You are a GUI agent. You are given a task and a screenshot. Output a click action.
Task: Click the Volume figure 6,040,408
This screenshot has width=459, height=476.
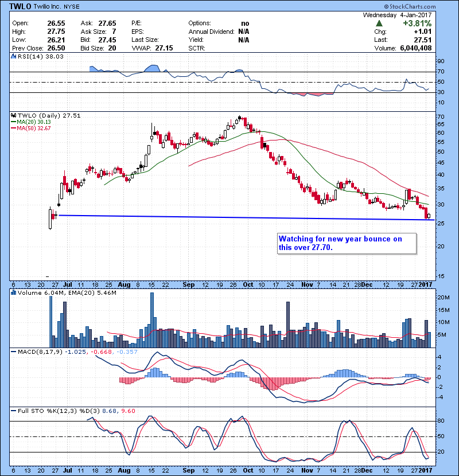click(x=416, y=48)
